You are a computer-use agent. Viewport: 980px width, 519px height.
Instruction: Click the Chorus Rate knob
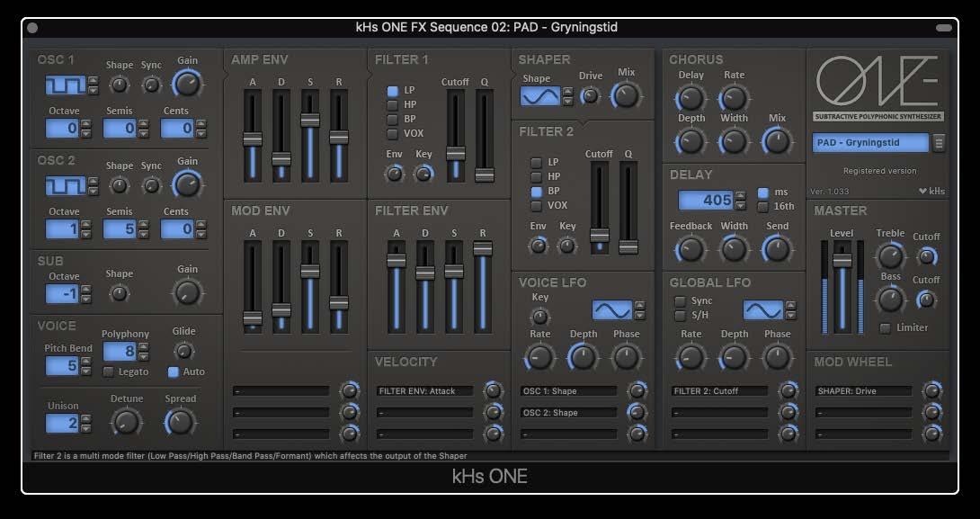click(734, 98)
